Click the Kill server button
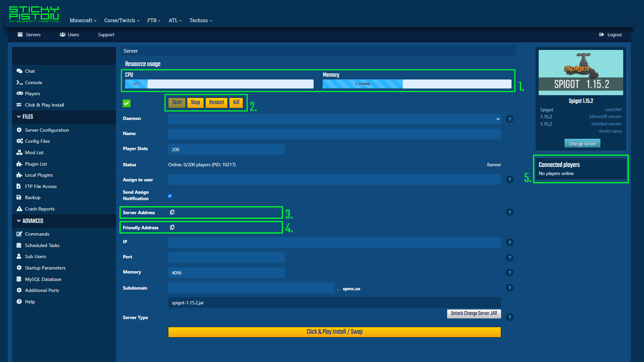644x362 pixels. click(x=236, y=103)
